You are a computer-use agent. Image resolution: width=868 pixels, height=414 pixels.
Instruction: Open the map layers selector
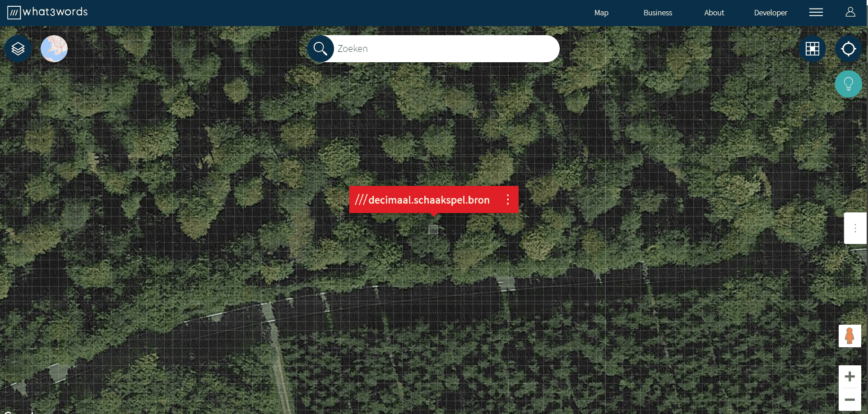tap(18, 49)
